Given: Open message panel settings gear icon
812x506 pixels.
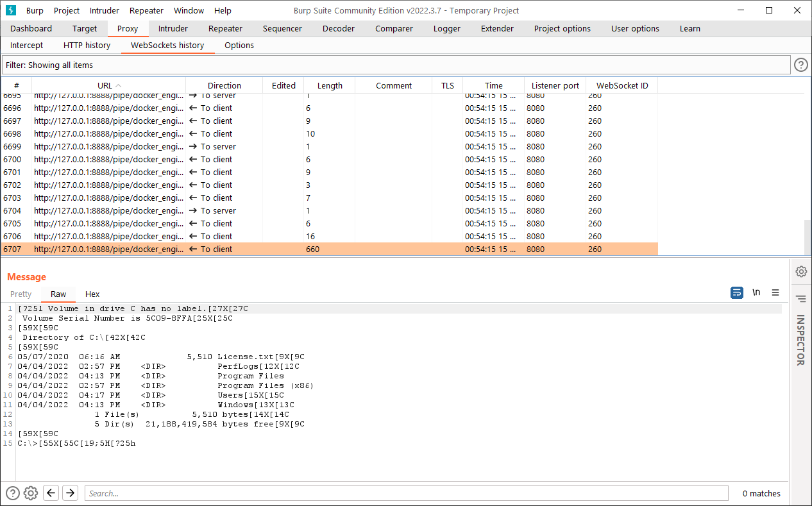Looking at the screenshot, I should (x=801, y=271).
